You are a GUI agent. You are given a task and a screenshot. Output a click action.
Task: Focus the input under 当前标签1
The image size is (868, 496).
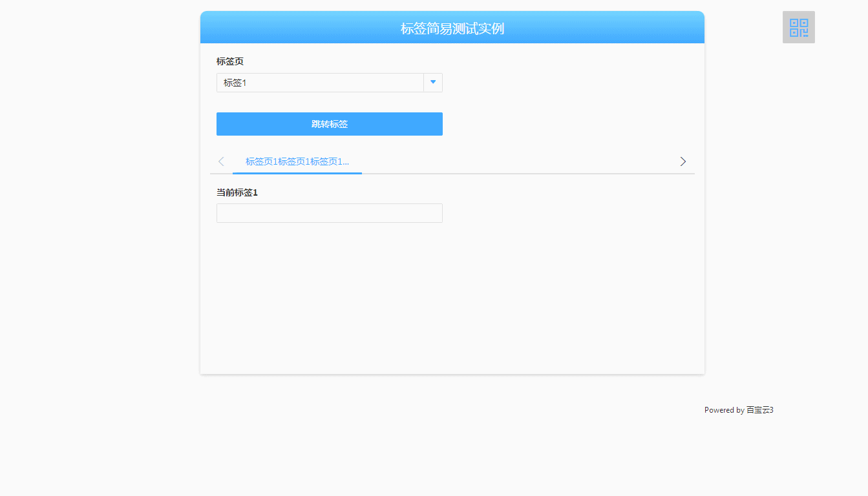tap(329, 213)
